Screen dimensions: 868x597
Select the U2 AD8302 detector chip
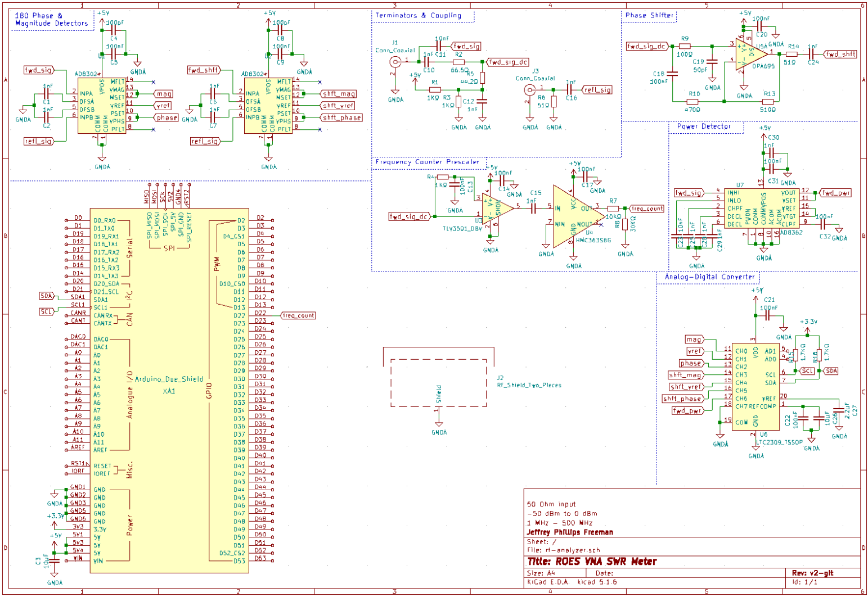(268, 106)
